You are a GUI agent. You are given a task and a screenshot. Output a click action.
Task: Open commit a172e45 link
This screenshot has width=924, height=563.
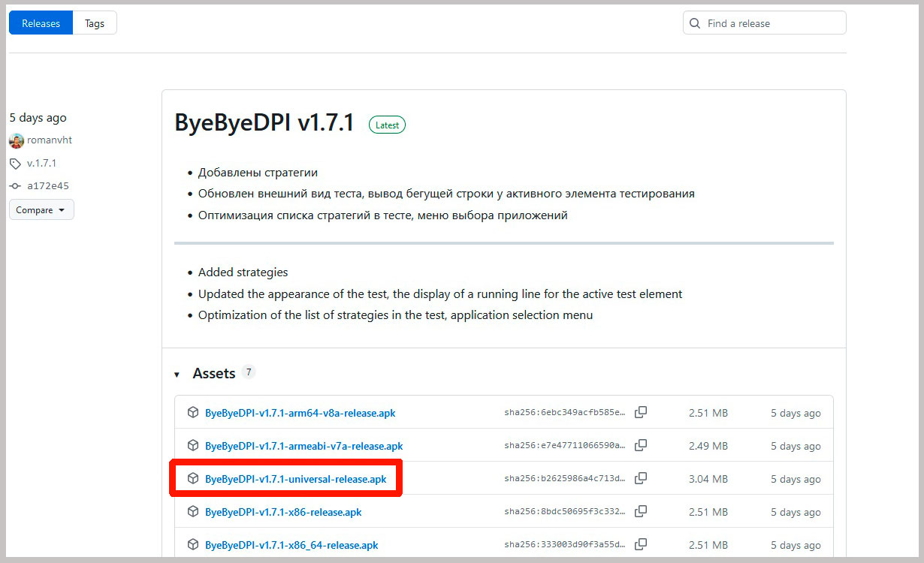click(48, 186)
